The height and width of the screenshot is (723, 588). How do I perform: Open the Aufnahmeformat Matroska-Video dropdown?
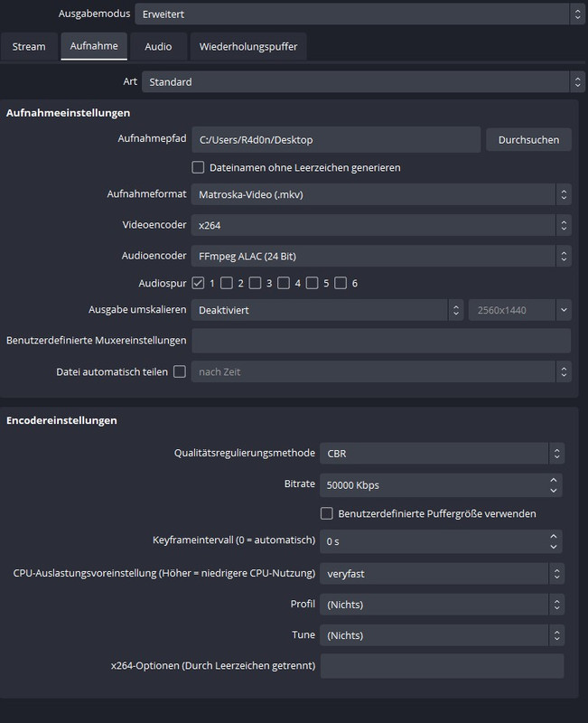pos(381,194)
